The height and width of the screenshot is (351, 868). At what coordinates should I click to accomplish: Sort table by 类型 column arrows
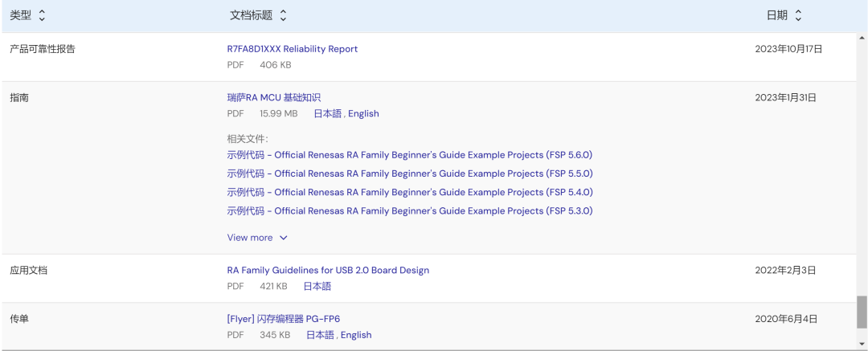point(43,15)
